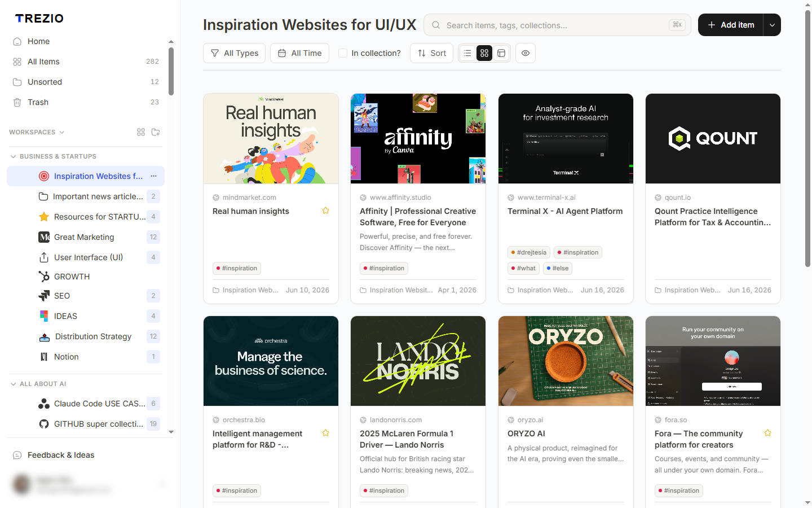Open the All Time date filter
Viewport: 812px width, 508px height.
pos(299,53)
